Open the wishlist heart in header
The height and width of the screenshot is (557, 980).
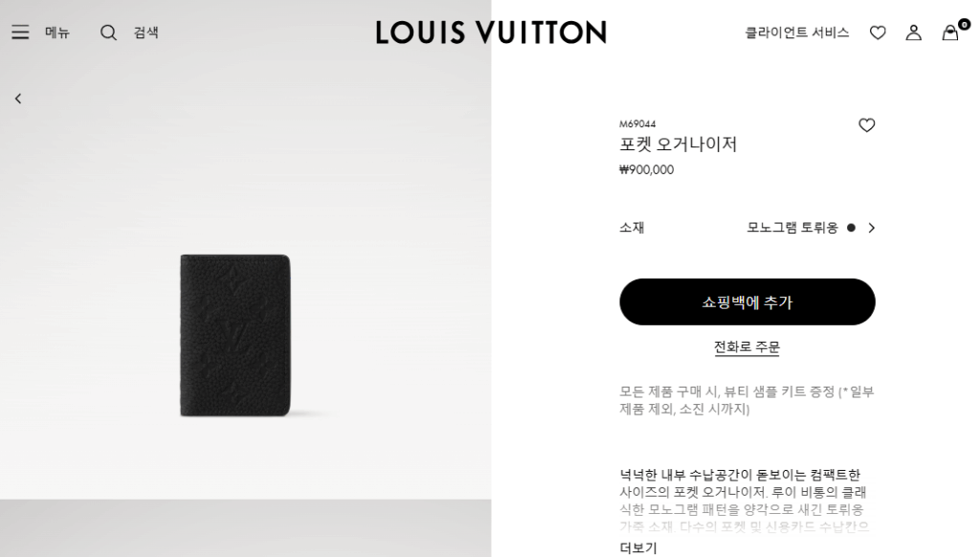(878, 33)
